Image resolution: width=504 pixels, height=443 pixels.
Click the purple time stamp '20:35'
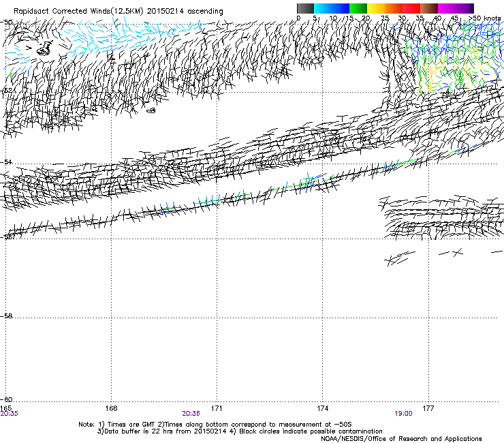9,414
